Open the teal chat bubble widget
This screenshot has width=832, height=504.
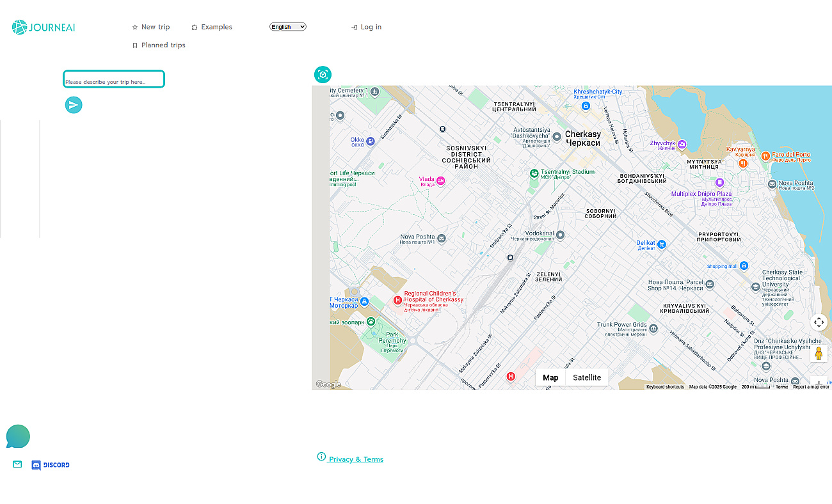point(18,436)
